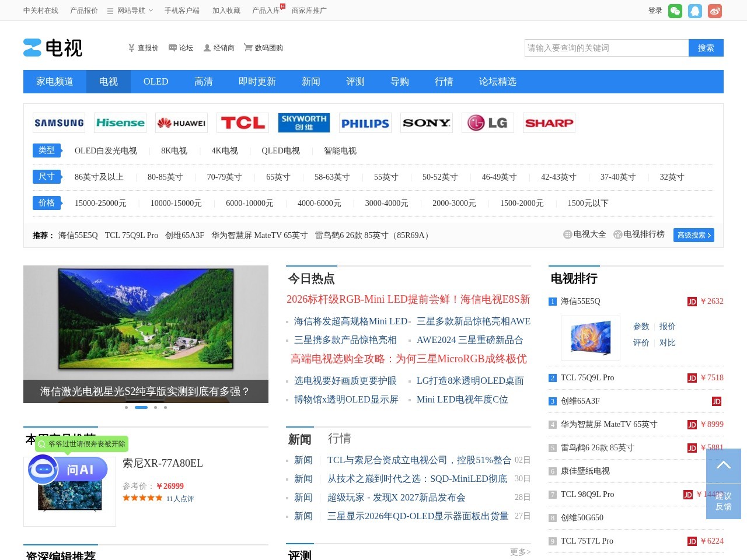747x560 pixels.
Task: Open 电视排行榜 link with icon
Action: pyautogui.click(x=639, y=235)
